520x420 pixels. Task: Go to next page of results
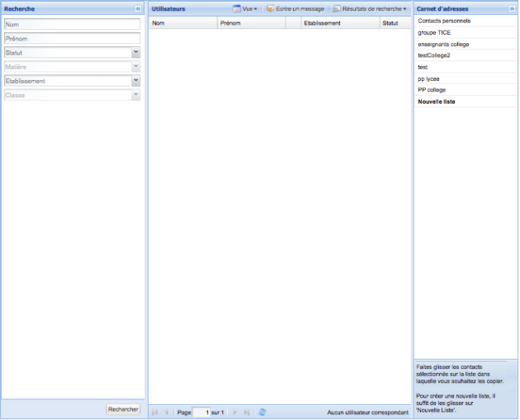234,413
